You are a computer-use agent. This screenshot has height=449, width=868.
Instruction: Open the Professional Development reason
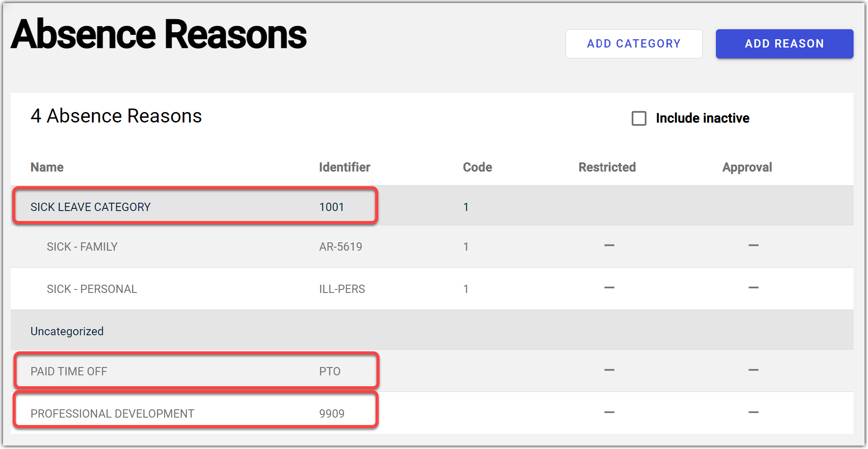112,414
